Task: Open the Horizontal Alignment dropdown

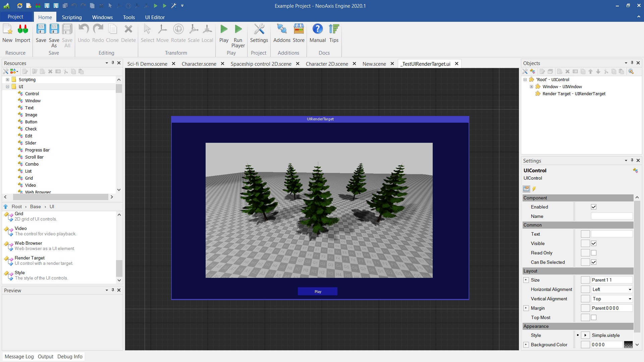Action: click(x=630, y=289)
